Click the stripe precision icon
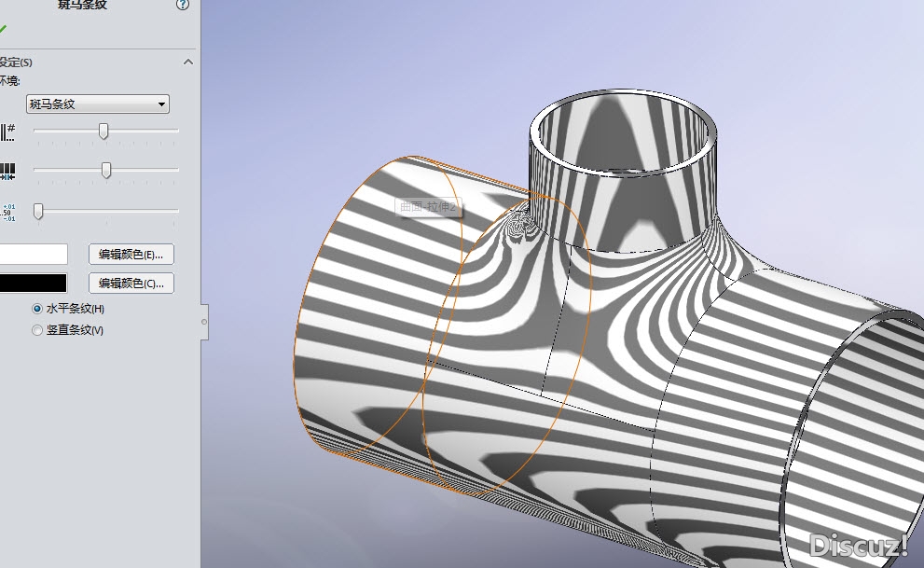Image resolution: width=924 pixels, height=568 pixels. pos(7,212)
